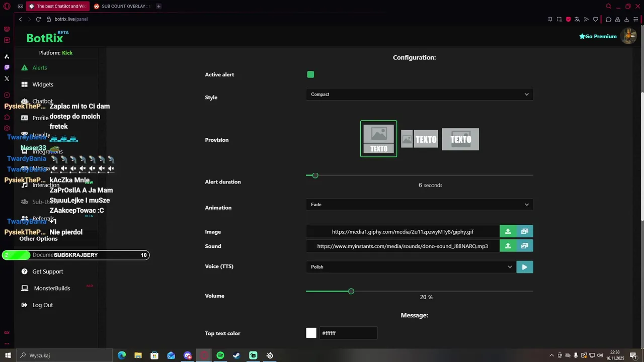The width and height of the screenshot is (644, 362).
Task: Open the page translate icon
Action: pyautogui.click(x=577, y=19)
